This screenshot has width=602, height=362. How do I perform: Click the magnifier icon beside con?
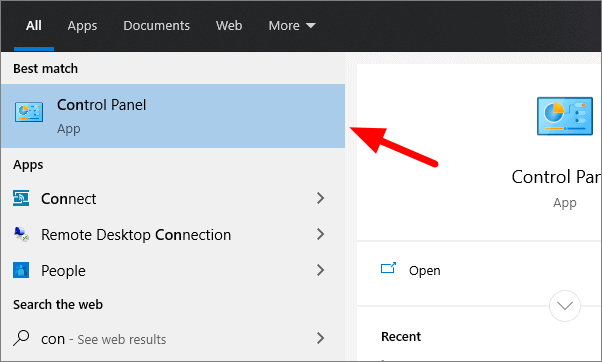(21, 338)
